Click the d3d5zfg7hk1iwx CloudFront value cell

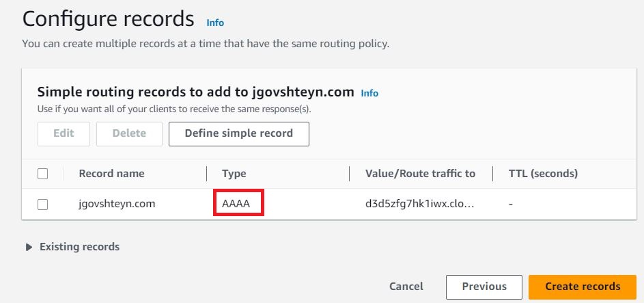tap(420, 204)
